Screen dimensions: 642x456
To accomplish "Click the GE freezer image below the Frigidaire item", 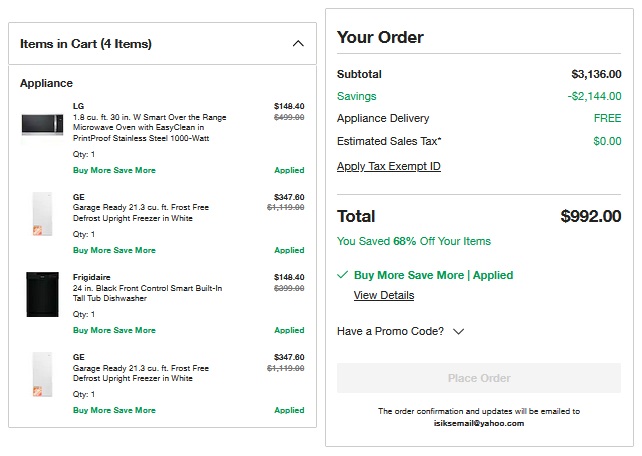I will click(42, 373).
